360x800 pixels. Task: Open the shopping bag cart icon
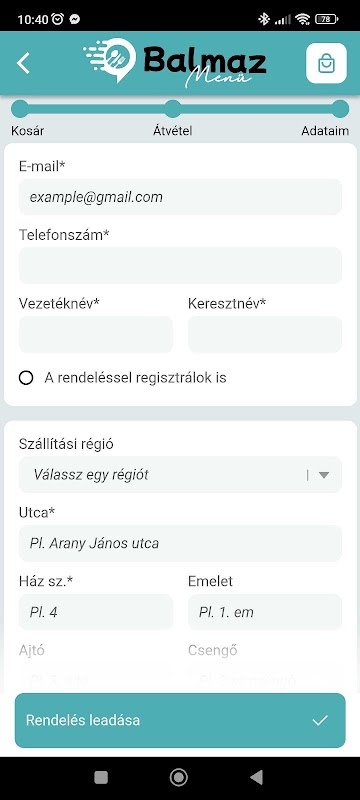(x=326, y=63)
